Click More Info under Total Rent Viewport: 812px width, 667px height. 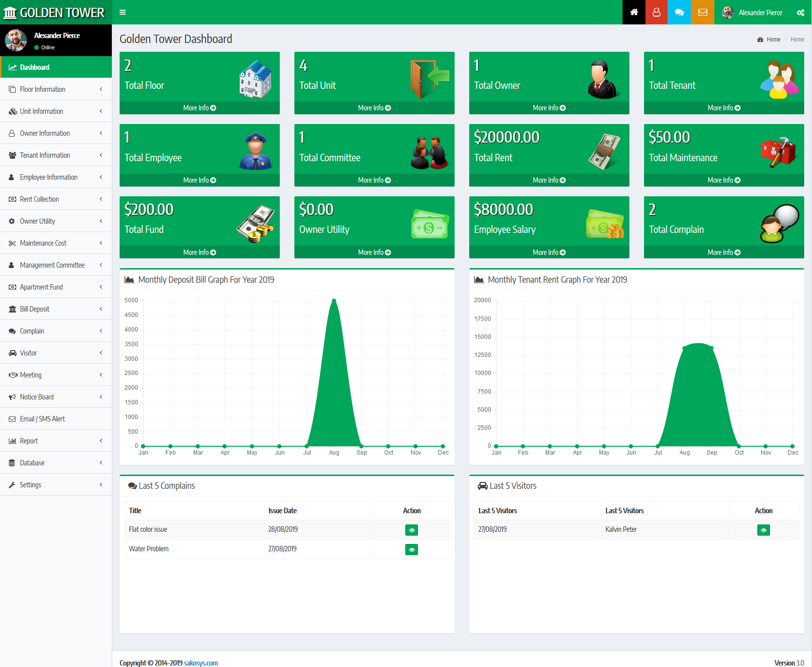[x=549, y=180]
